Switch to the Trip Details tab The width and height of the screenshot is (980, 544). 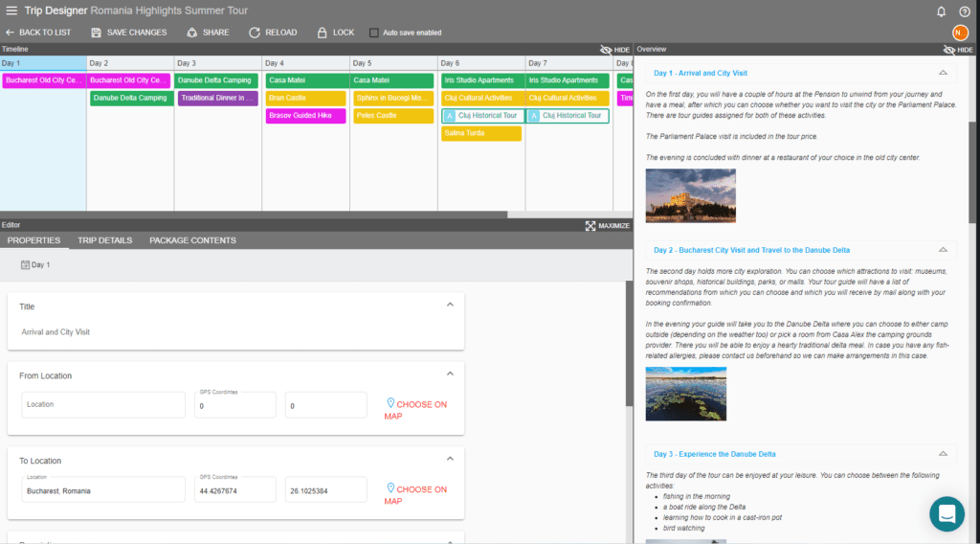click(105, 240)
